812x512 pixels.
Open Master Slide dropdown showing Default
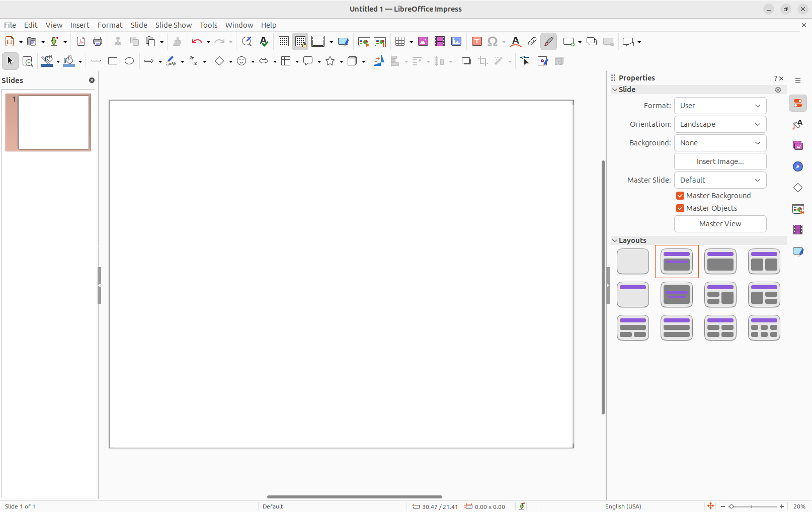[720, 180]
